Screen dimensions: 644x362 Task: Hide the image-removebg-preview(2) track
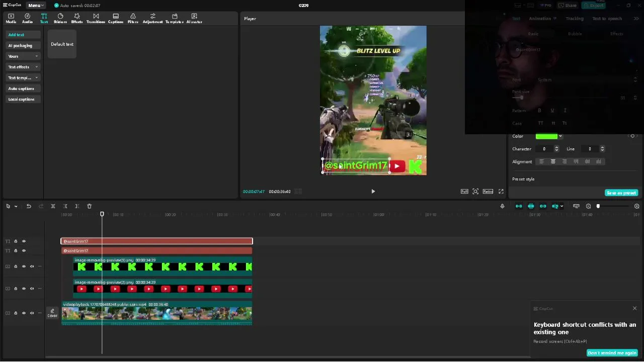[x=24, y=289]
